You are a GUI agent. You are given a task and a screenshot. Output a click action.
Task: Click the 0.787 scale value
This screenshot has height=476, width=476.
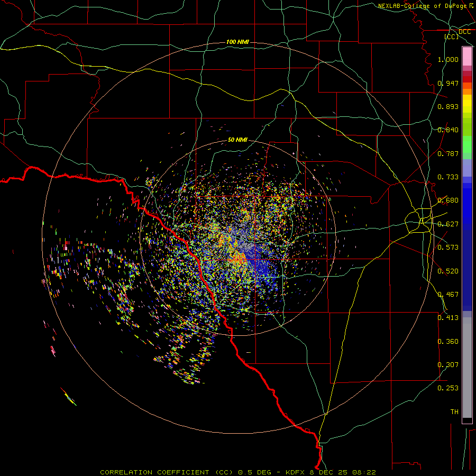(x=448, y=153)
